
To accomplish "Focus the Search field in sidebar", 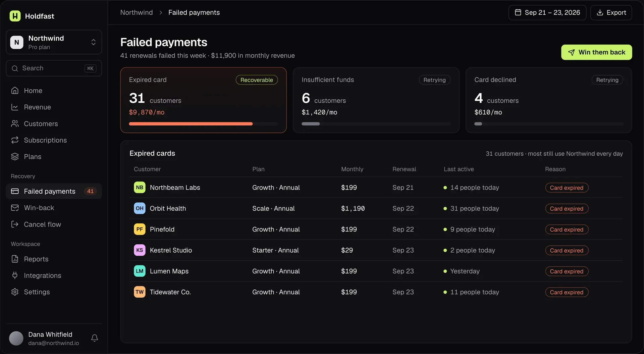I will [x=54, y=68].
